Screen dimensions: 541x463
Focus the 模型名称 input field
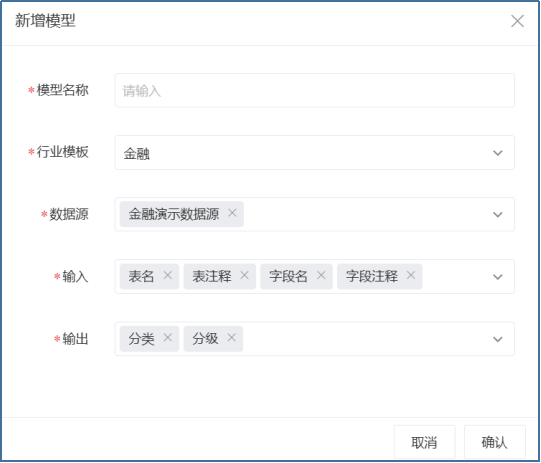tap(314, 90)
